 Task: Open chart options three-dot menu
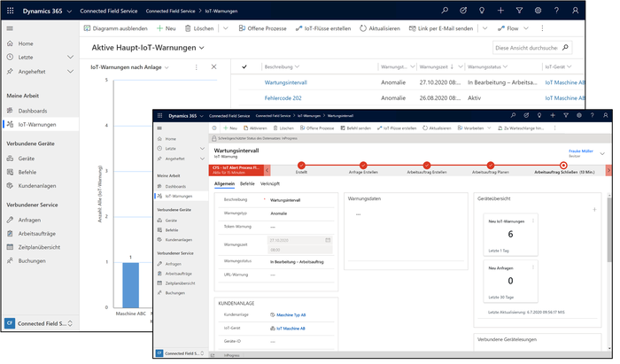tap(196, 67)
